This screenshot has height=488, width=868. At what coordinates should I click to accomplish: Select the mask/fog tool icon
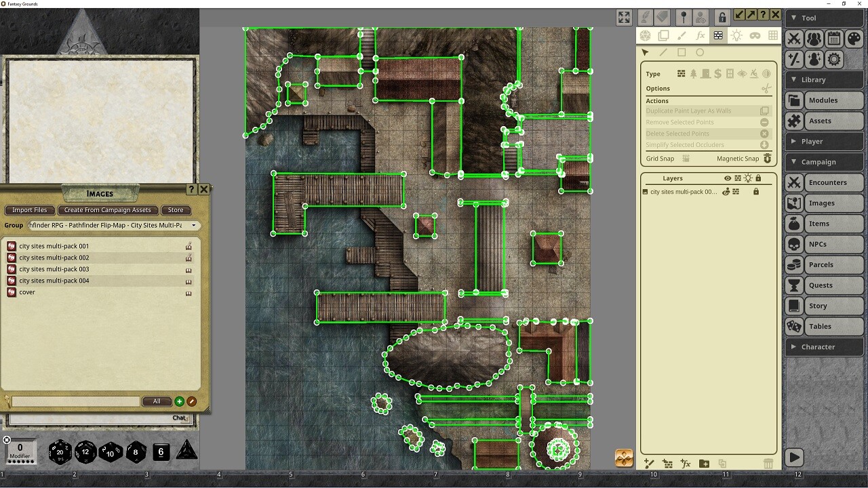coord(753,36)
